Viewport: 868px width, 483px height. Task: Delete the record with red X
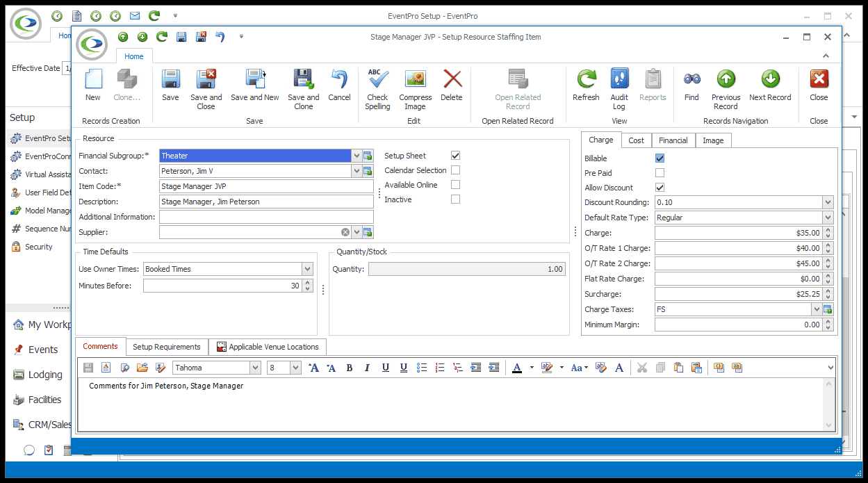[452, 79]
